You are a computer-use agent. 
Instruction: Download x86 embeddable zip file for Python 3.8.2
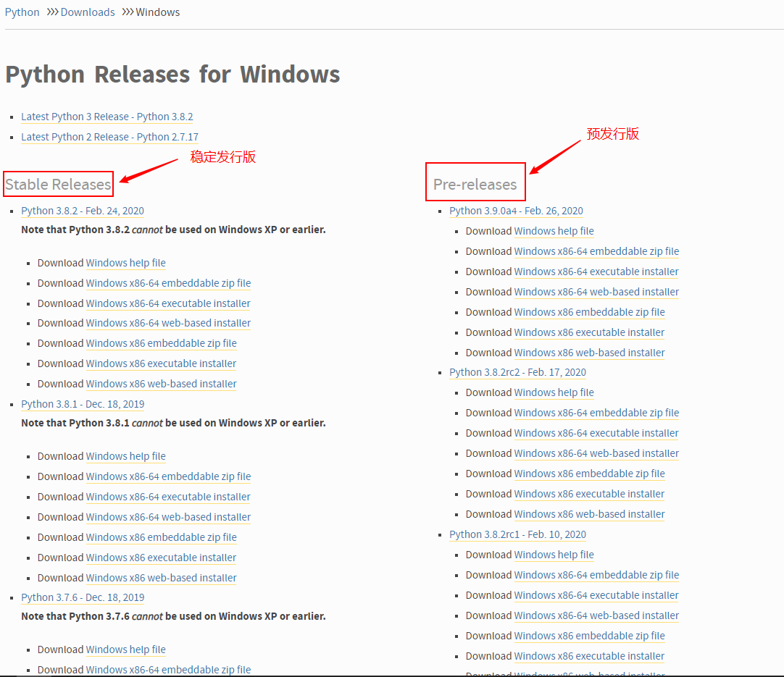pyautogui.click(x=161, y=343)
